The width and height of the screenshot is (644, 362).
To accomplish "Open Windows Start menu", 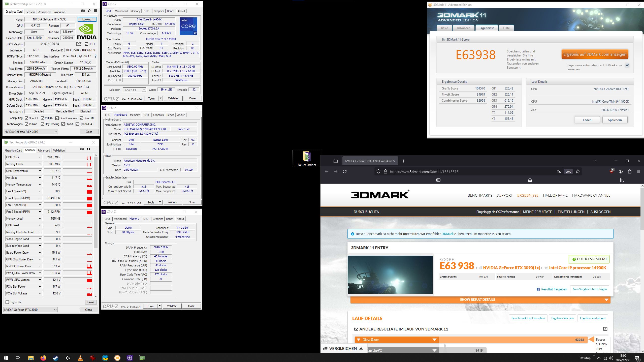I will (x=6, y=358).
